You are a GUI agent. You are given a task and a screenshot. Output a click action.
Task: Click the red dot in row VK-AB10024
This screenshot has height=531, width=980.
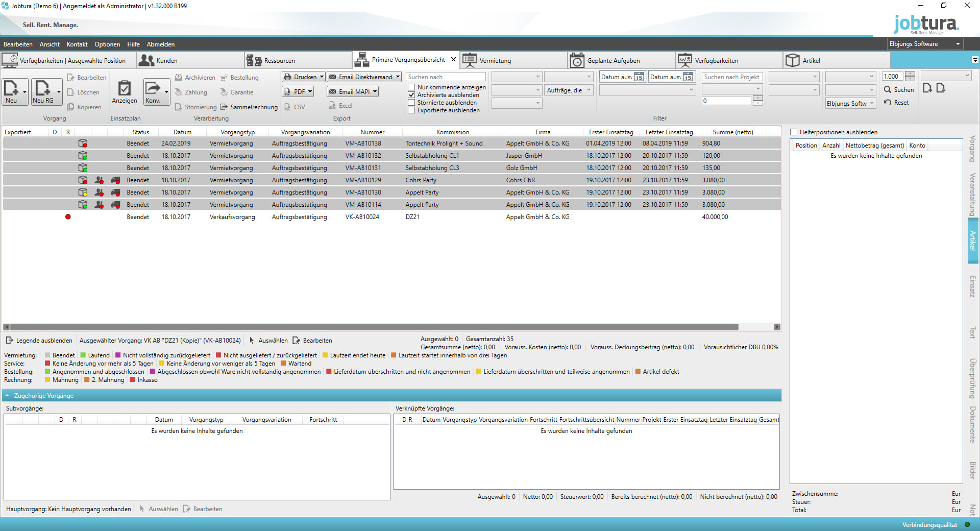coord(68,217)
